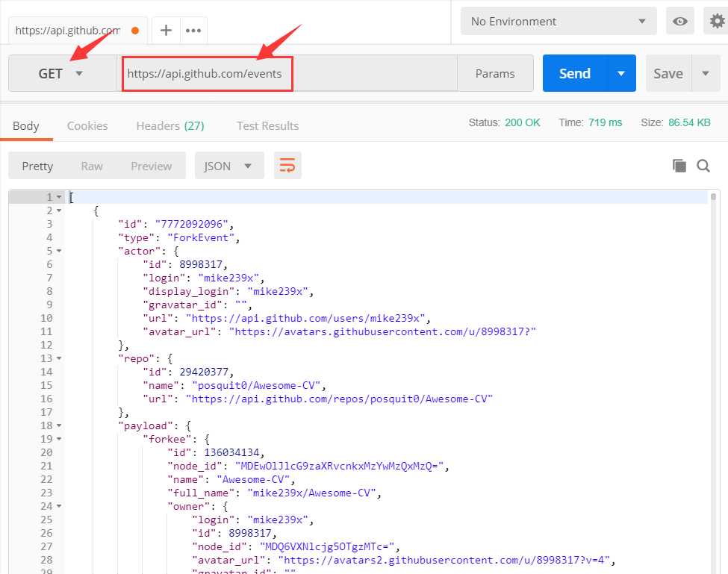Click the Params button

tap(495, 73)
